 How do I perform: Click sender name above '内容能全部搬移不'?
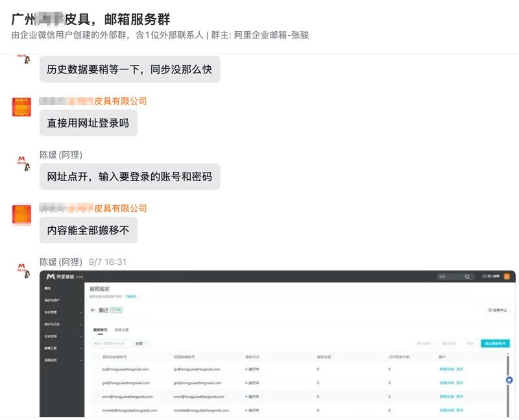tap(93, 208)
